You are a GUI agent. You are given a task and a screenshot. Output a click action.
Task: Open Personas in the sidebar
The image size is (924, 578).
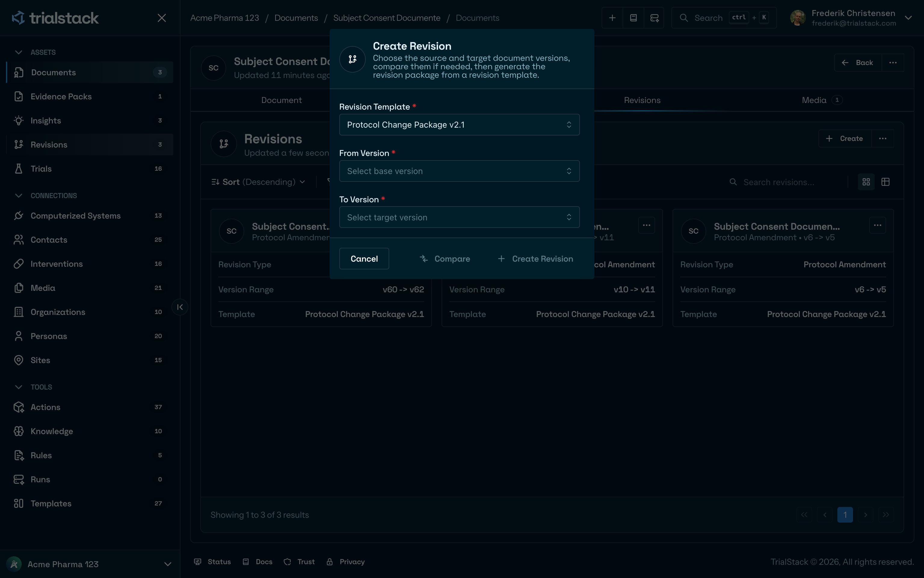pos(90,336)
